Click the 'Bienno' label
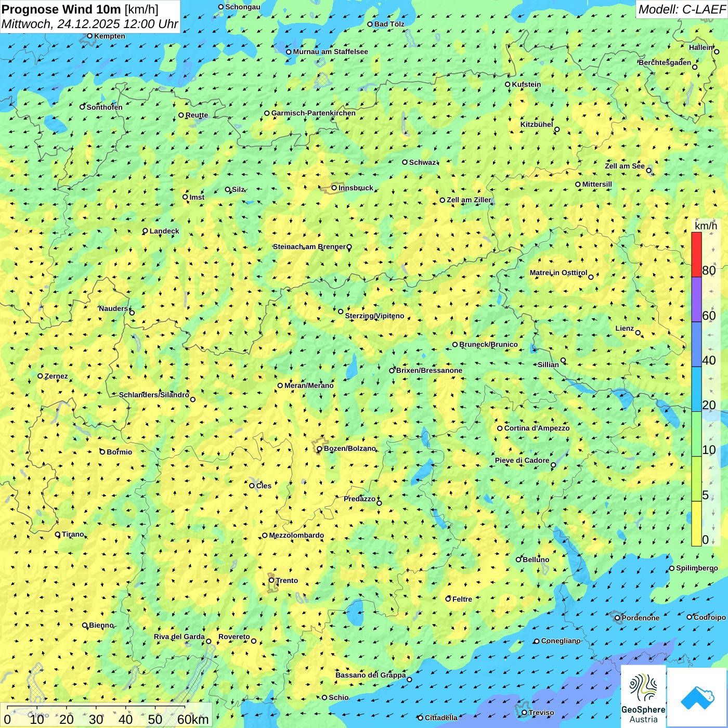Screen dimensions: 728x728 point(101,625)
